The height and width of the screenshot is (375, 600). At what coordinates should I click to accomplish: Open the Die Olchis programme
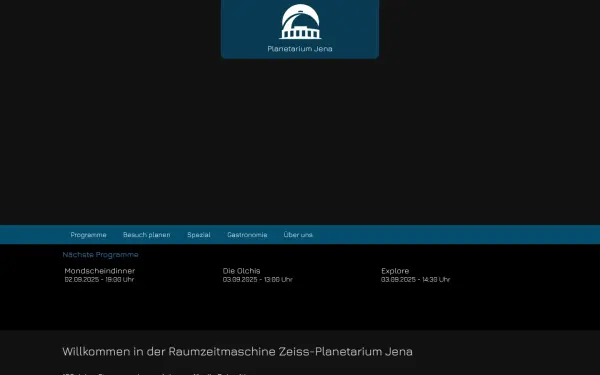pos(241,271)
